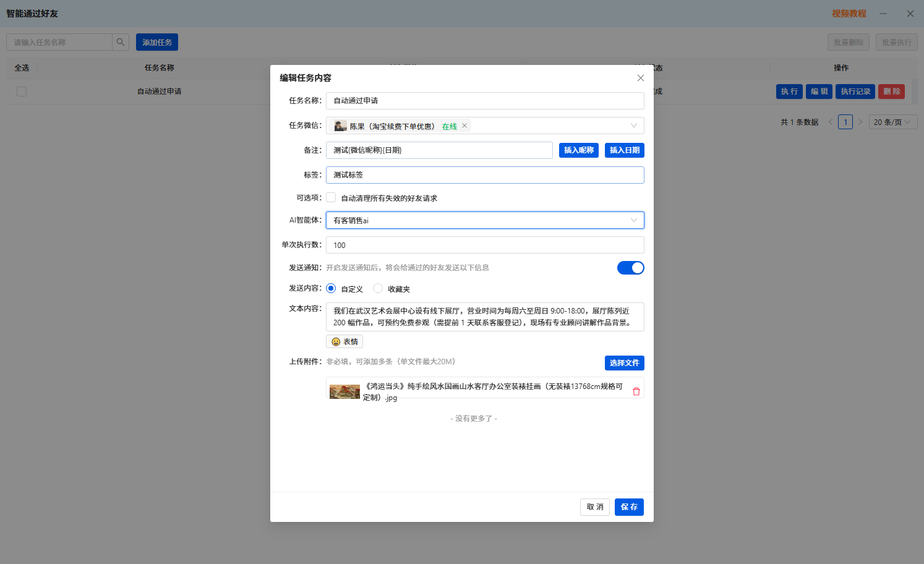Select the 收藏夹 radio option

click(x=377, y=288)
